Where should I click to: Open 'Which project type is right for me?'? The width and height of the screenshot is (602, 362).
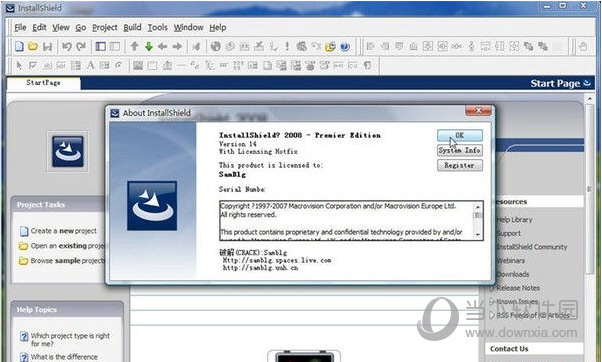70,339
